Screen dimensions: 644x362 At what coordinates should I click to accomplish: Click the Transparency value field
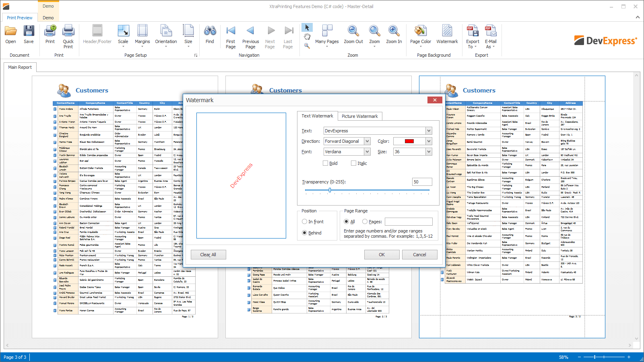click(x=422, y=182)
